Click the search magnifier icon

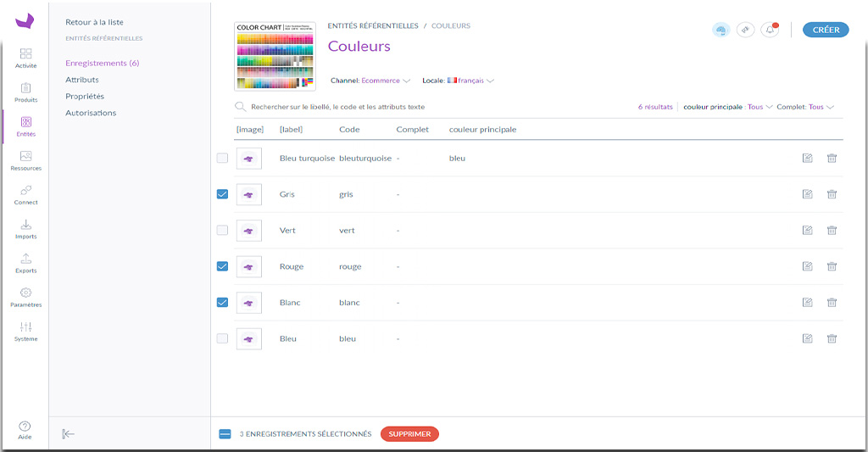point(240,106)
